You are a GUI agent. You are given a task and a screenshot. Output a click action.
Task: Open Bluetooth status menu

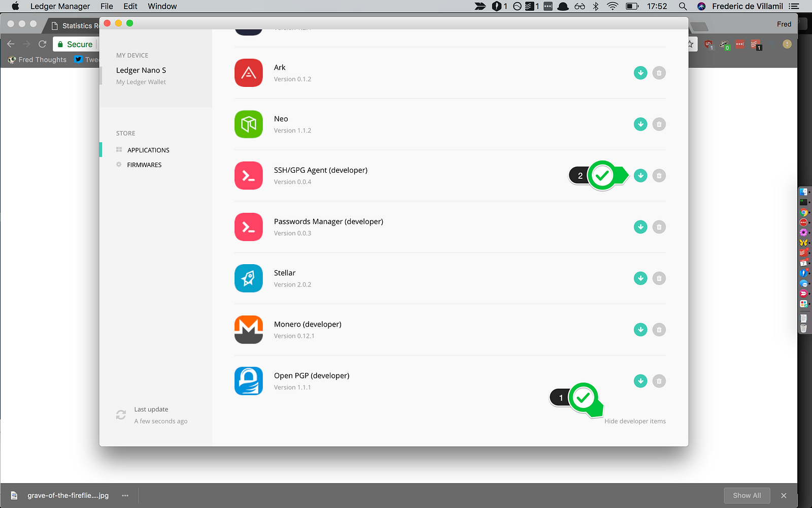coord(596,6)
